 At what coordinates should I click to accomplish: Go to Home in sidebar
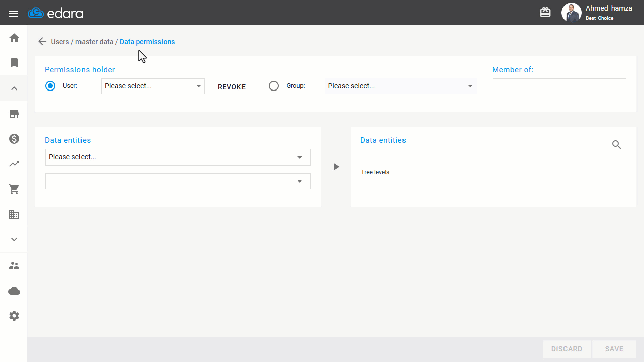coord(14,38)
